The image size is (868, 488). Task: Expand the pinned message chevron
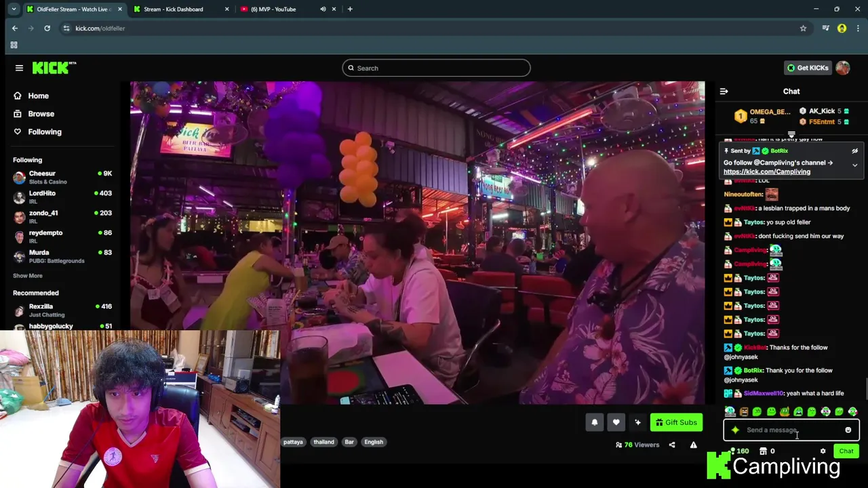point(854,165)
